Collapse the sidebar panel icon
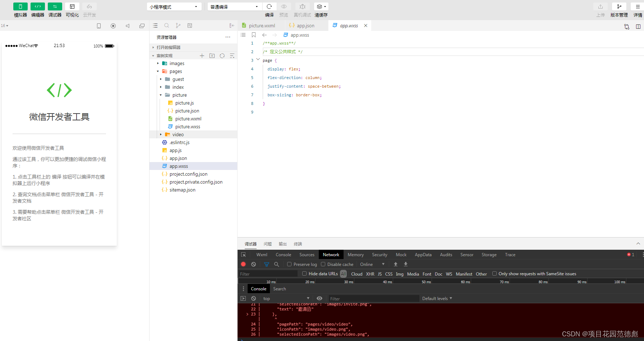 click(x=232, y=26)
